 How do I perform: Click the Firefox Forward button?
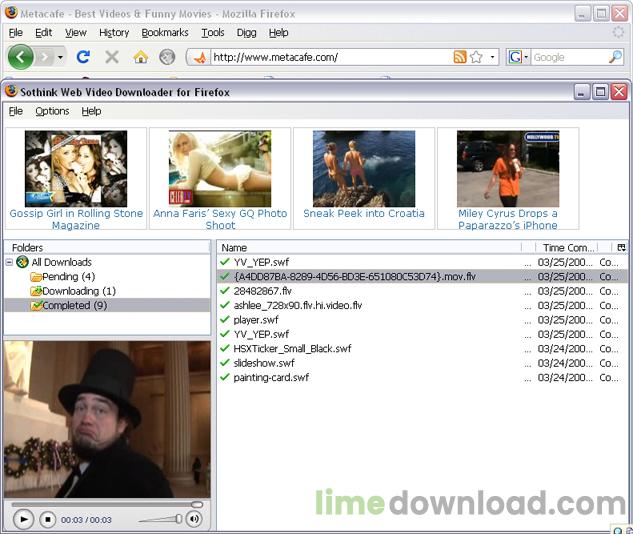(x=44, y=57)
